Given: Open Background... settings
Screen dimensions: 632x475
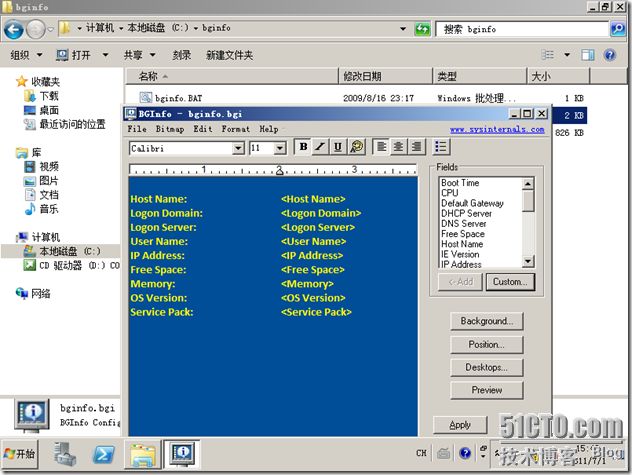Looking at the screenshot, I should 486,321.
